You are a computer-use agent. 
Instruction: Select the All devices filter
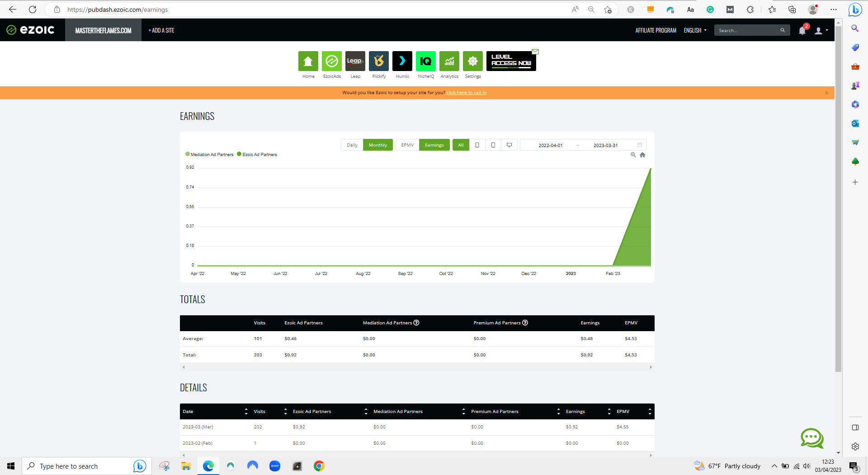(461, 145)
